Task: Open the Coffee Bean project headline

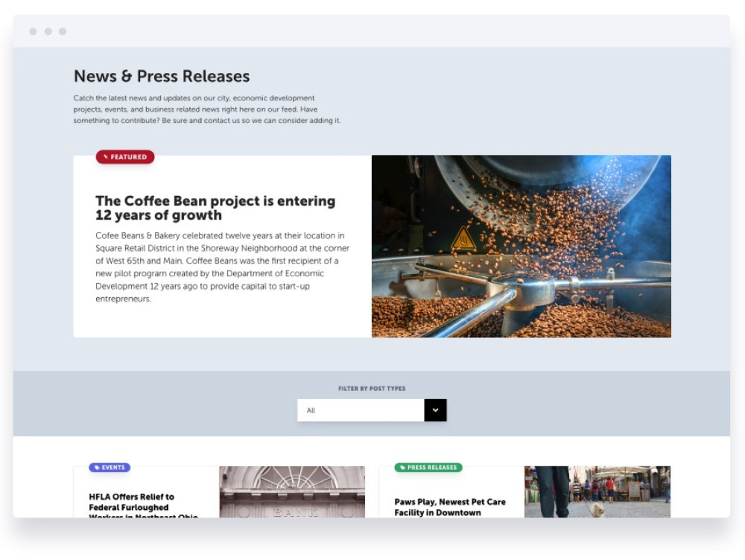Action: coord(215,208)
